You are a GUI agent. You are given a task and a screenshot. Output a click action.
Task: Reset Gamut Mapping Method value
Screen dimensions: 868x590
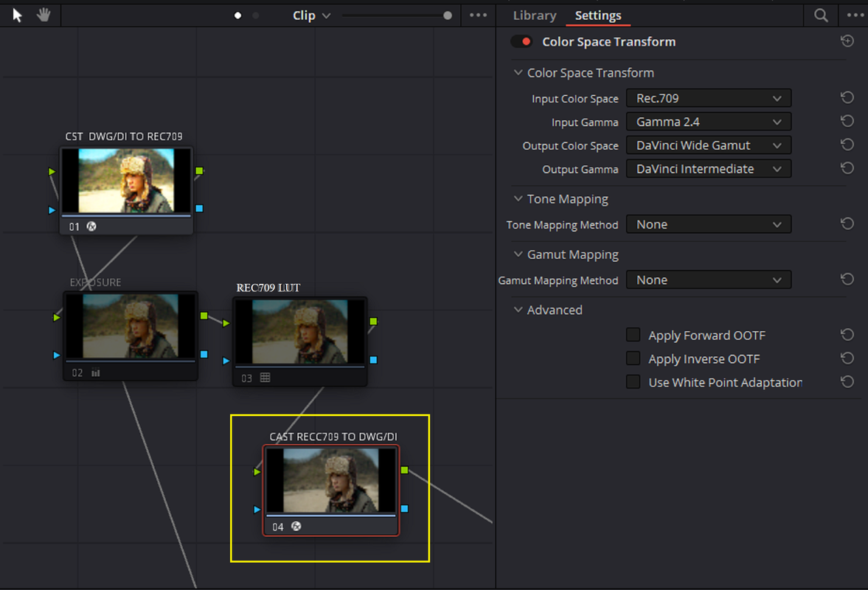pos(847,280)
